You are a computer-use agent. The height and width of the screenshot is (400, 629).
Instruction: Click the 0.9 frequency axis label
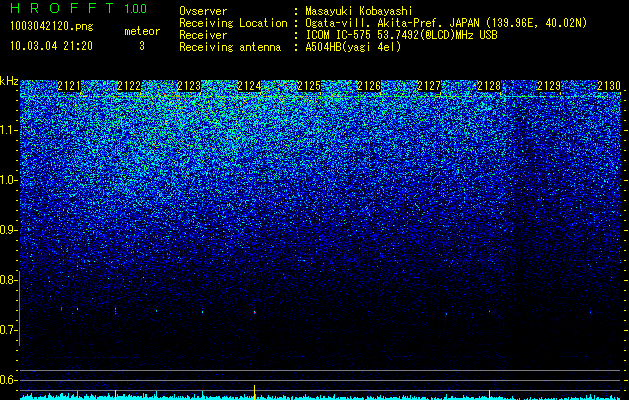click(8, 230)
